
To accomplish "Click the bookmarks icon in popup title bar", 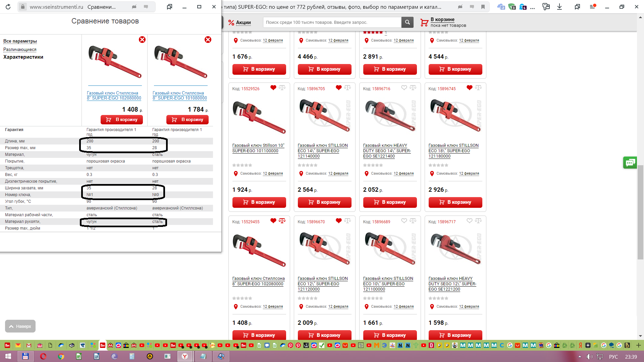I will click(169, 7).
